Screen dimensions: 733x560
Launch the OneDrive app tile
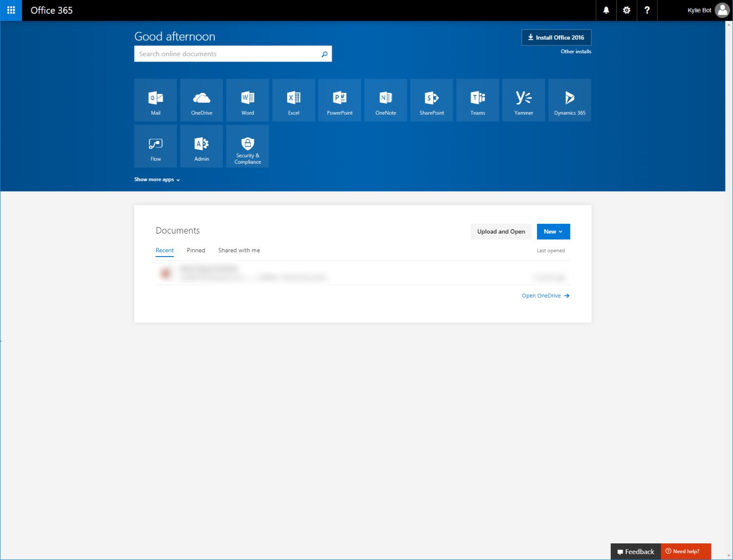pos(201,100)
